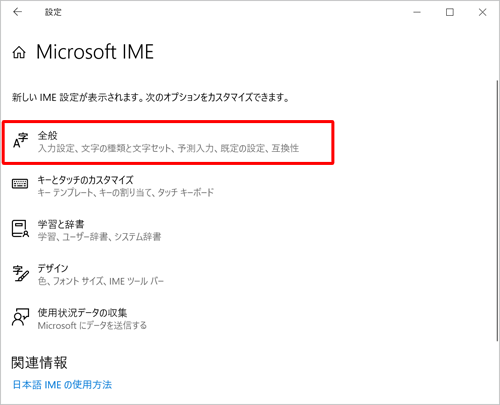
Task: Click the text 学習、ユーザー辞書、システム辞書
Action: click(99, 237)
